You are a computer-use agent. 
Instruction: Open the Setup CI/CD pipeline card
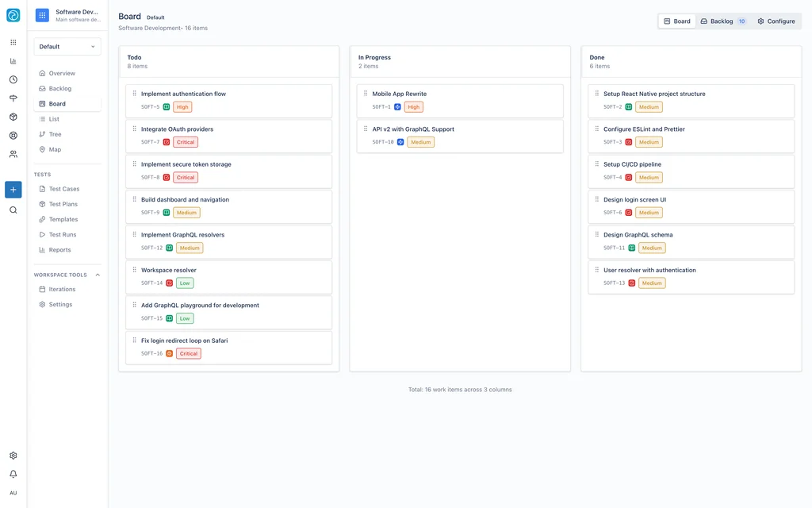tap(632, 164)
